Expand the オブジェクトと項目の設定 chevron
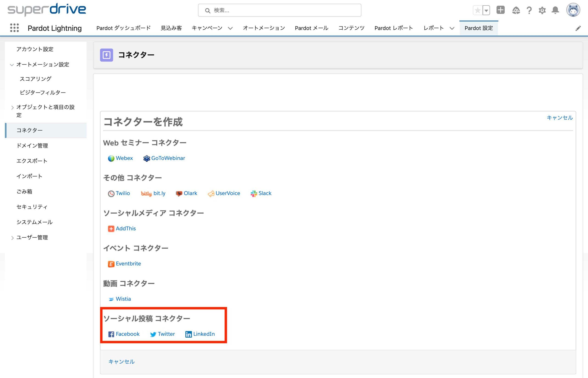 pyautogui.click(x=12, y=107)
